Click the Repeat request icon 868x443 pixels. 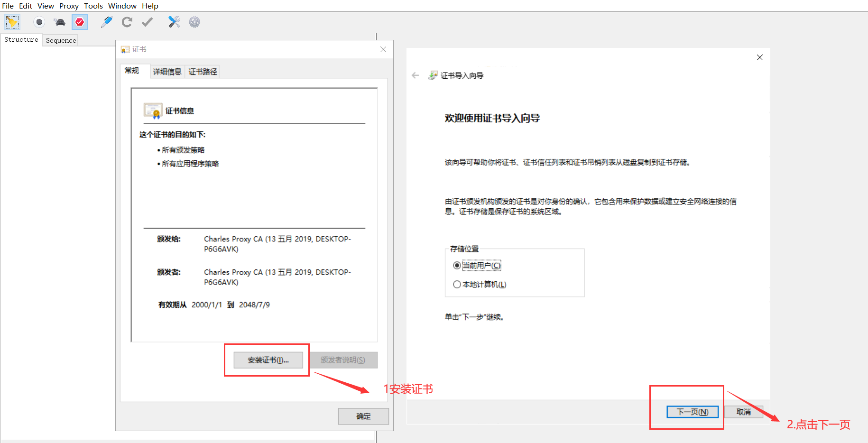[x=127, y=22]
